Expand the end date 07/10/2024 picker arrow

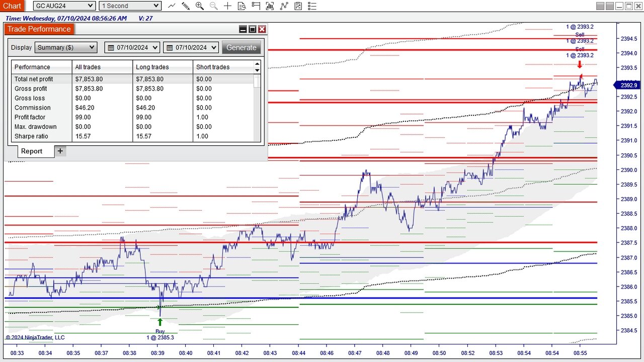coord(214,48)
